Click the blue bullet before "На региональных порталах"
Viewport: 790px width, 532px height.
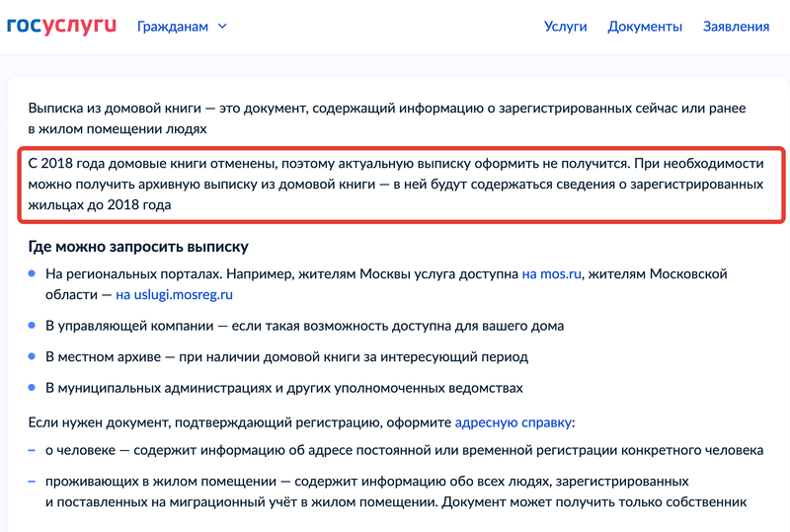pos(32,273)
